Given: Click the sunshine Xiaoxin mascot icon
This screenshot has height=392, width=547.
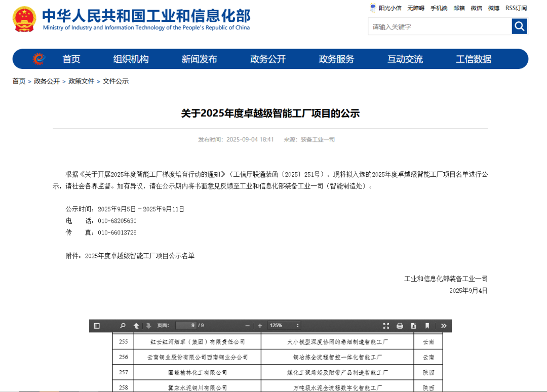Looking at the screenshot, I should (373, 8).
